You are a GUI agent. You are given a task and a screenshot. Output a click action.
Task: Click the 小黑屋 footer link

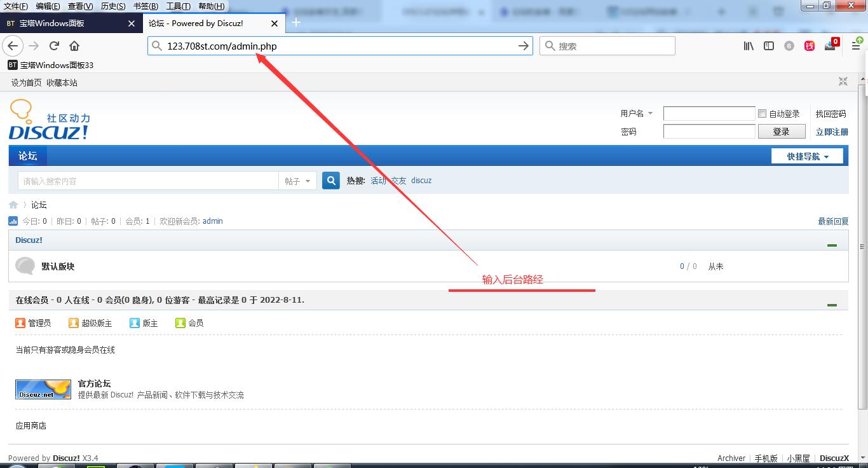(x=799, y=458)
